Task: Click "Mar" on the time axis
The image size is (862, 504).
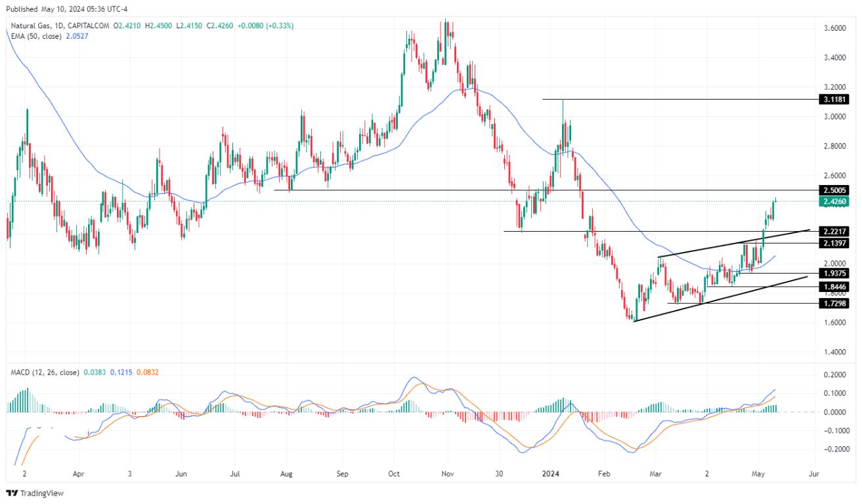Action: pos(657,472)
